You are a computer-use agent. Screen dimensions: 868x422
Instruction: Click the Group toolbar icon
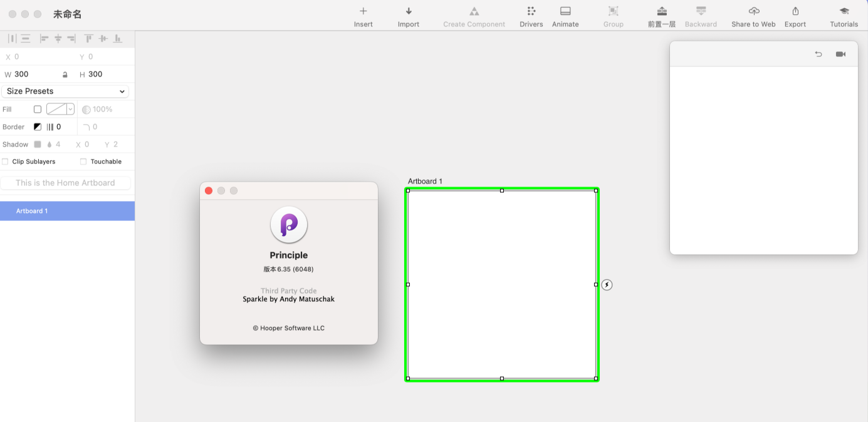(614, 11)
